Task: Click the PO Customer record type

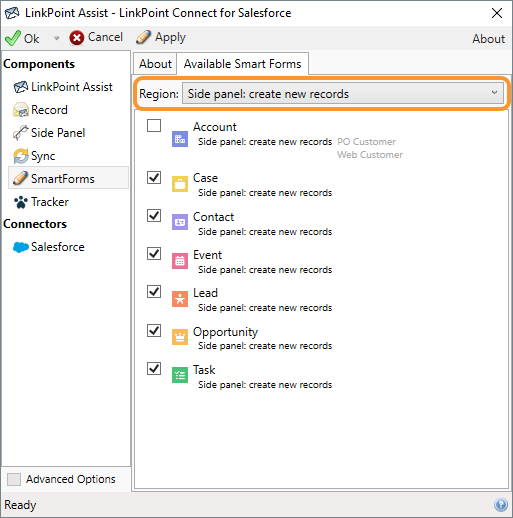Action: 366,142
